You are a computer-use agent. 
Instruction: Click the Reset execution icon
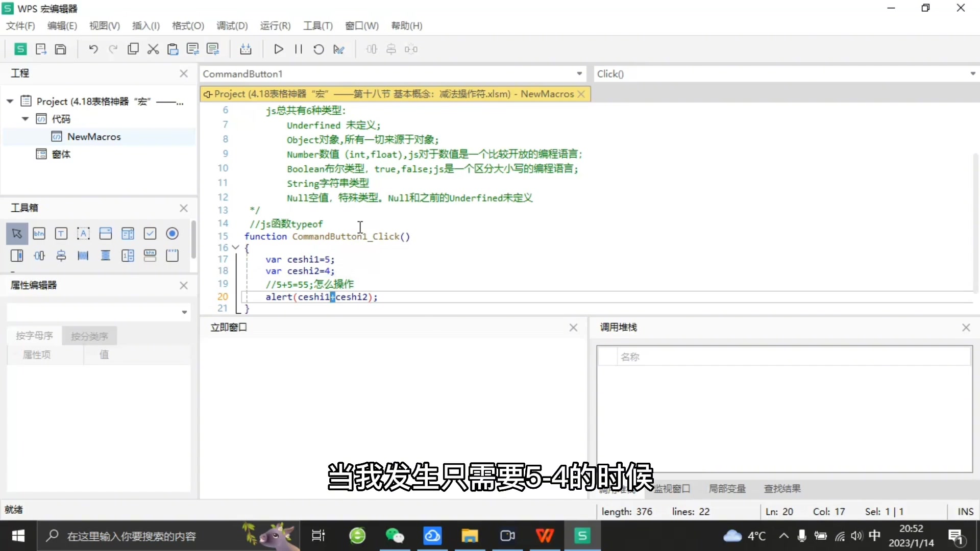point(318,49)
